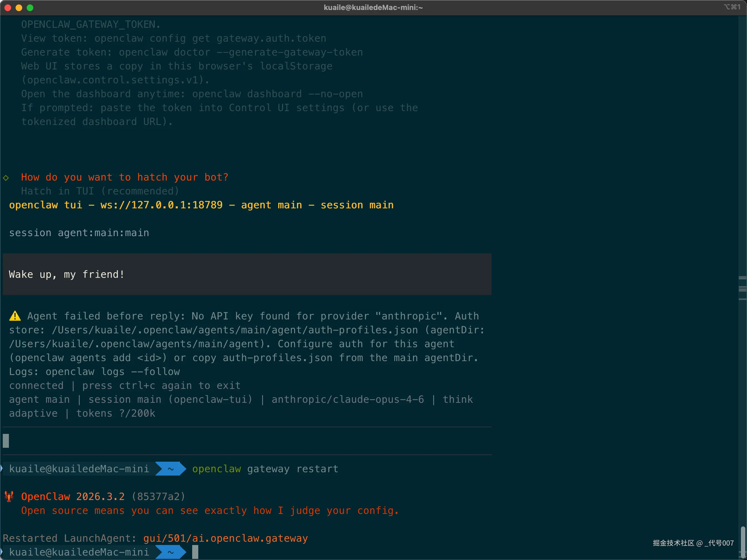Screen dimensions: 747x560
Task: Click the window title kuaile@kuailedeMac-mini
Action: [x=373, y=8]
